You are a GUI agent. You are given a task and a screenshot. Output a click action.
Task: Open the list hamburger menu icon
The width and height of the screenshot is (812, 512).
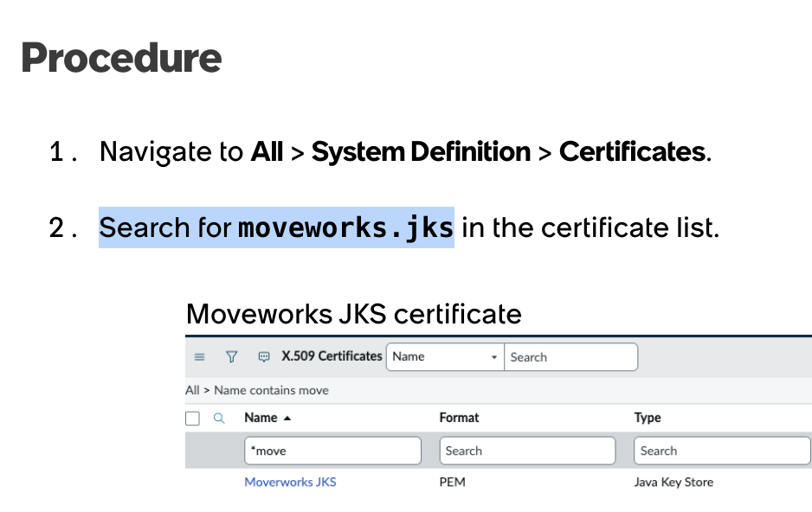pyautogui.click(x=199, y=357)
